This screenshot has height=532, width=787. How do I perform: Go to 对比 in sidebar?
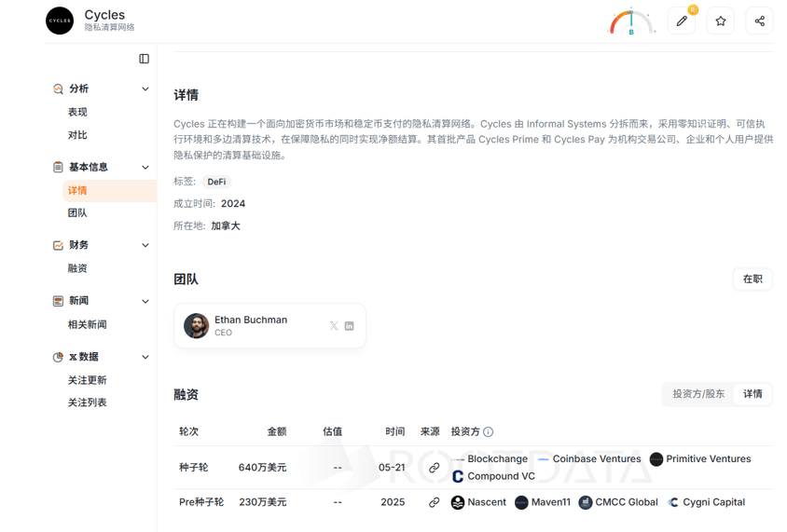tap(77, 135)
